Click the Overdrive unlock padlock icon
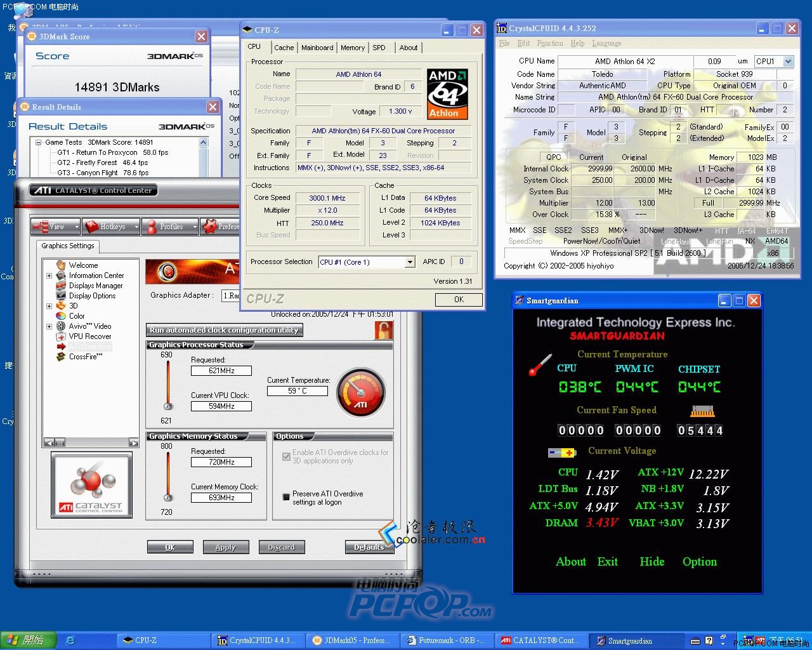The image size is (812, 650). (383, 329)
